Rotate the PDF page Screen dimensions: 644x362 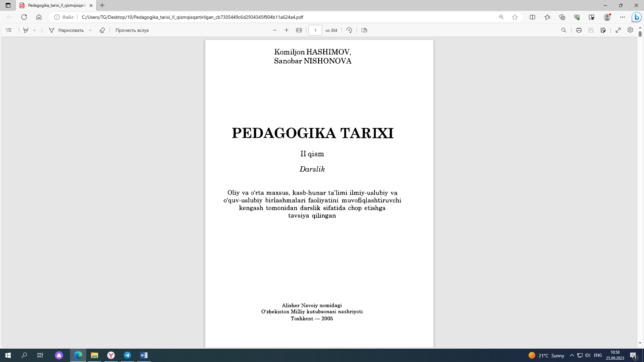click(x=349, y=30)
